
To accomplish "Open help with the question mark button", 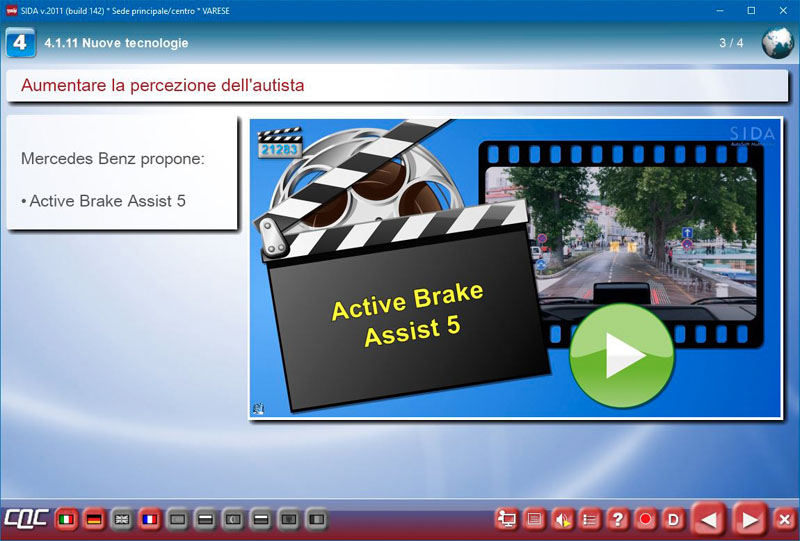I will (618, 520).
